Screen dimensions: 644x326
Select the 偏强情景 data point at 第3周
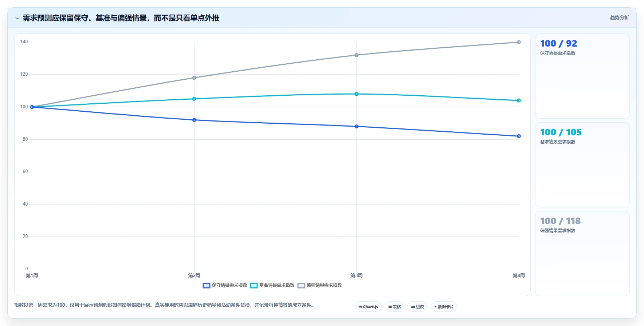point(357,55)
